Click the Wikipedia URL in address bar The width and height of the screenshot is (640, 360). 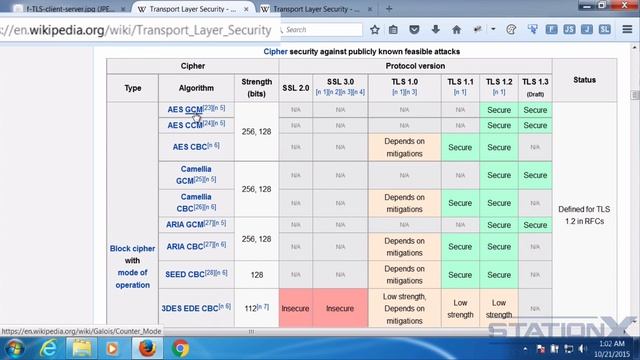point(136,30)
